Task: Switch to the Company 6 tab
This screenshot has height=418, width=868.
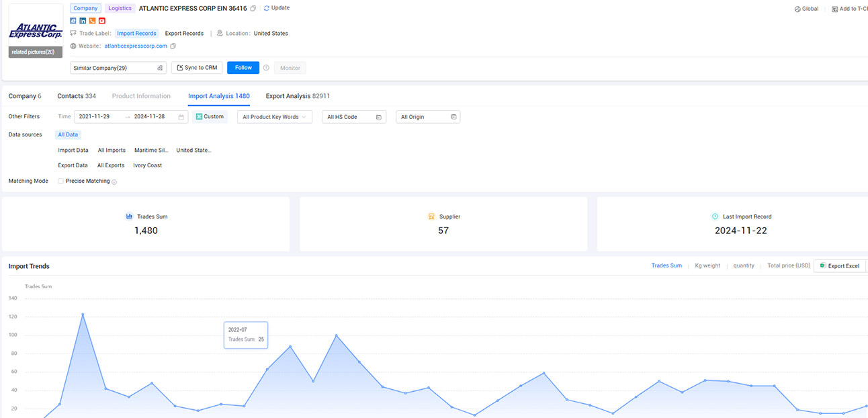Action: [25, 96]
